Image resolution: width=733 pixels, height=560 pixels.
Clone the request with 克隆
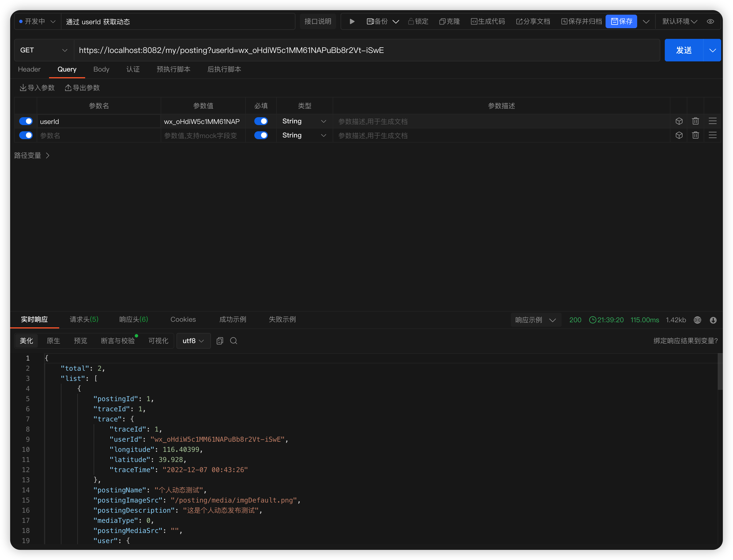click(449, 22)
